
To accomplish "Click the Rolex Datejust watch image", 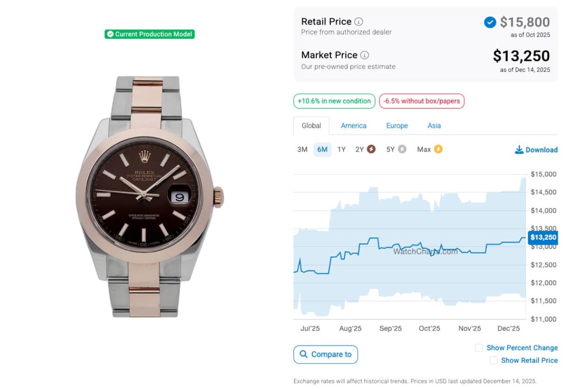I will 145,196.
